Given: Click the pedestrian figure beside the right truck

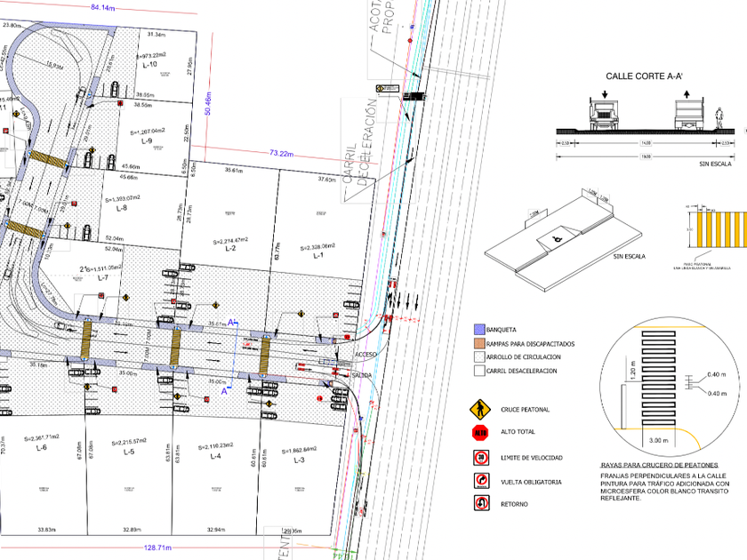Looking at the screenshot, I should point(719,119).
